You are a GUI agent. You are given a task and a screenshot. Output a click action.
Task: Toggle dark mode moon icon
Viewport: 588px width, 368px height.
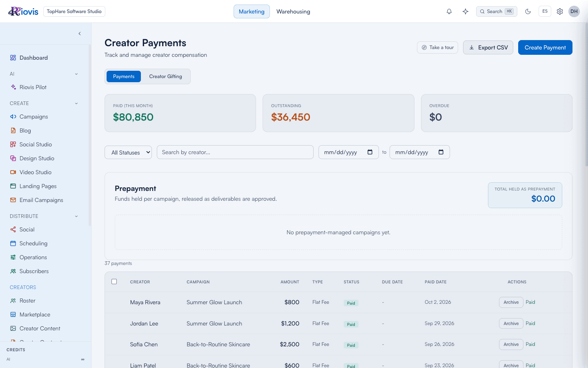[528, 11]
